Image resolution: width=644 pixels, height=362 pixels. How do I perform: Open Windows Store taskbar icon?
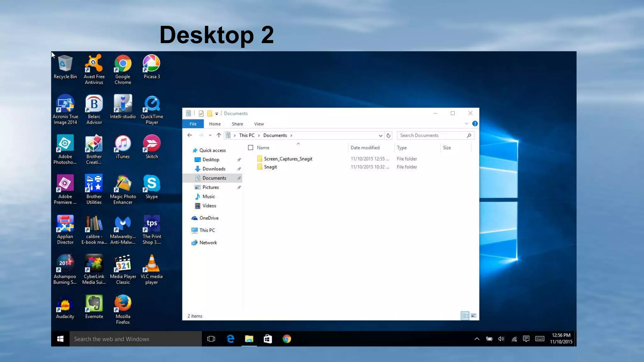(x=268, y=339)
